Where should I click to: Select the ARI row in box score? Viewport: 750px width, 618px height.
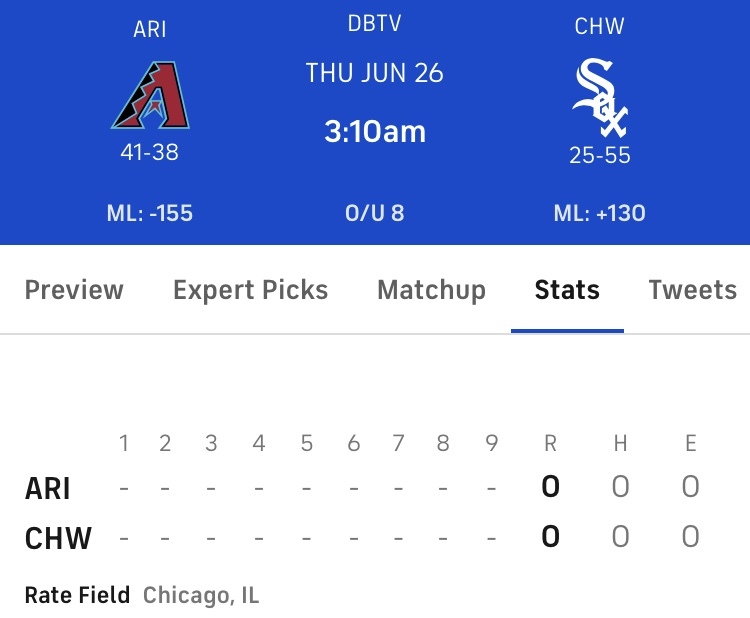tap(362, 487)
